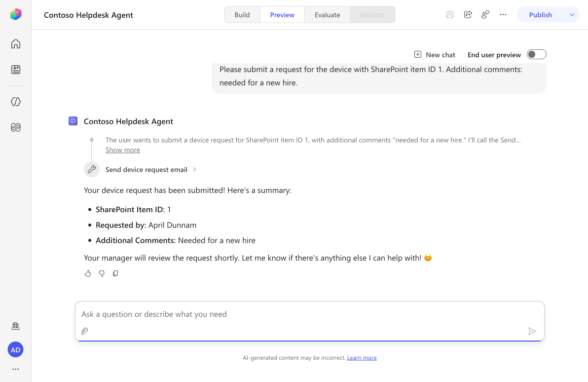Click the New chat plus icon

point(418,54)
